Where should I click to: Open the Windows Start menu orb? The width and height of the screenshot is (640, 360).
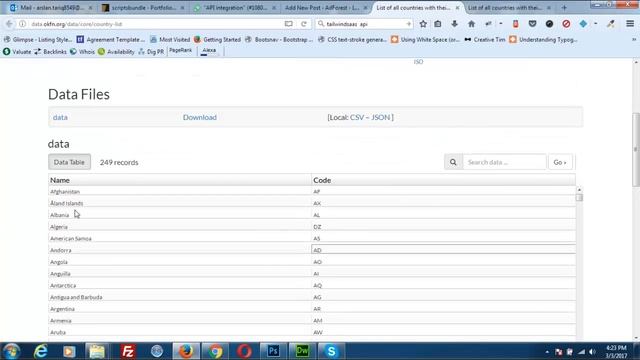coord(11,351)
